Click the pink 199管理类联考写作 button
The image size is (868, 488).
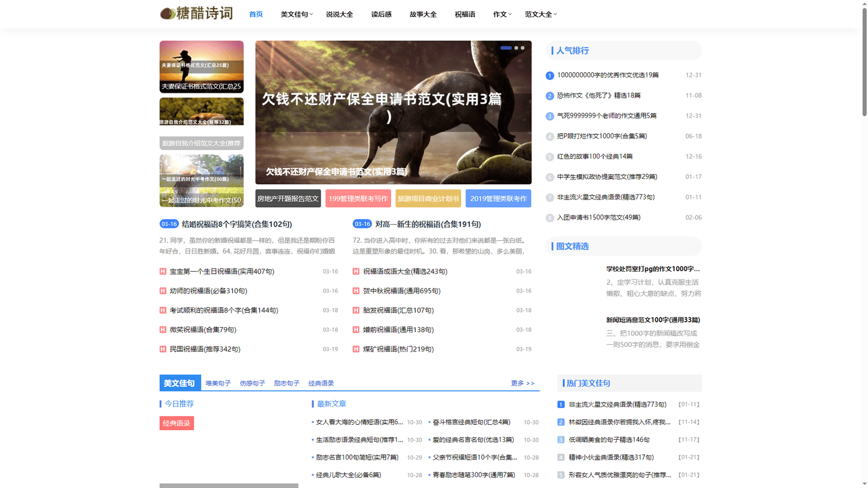pos(358,198)
